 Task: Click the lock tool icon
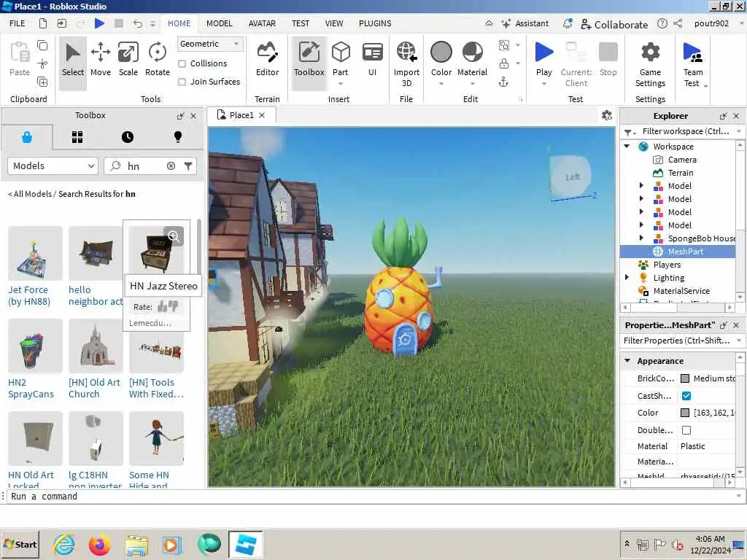pyautogui.click(x=503, y=63)
